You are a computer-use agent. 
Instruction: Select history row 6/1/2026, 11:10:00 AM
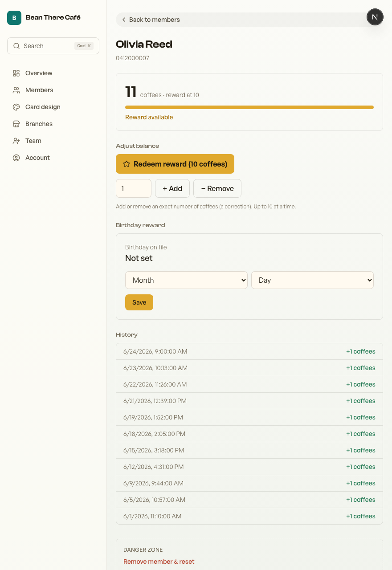249,516
